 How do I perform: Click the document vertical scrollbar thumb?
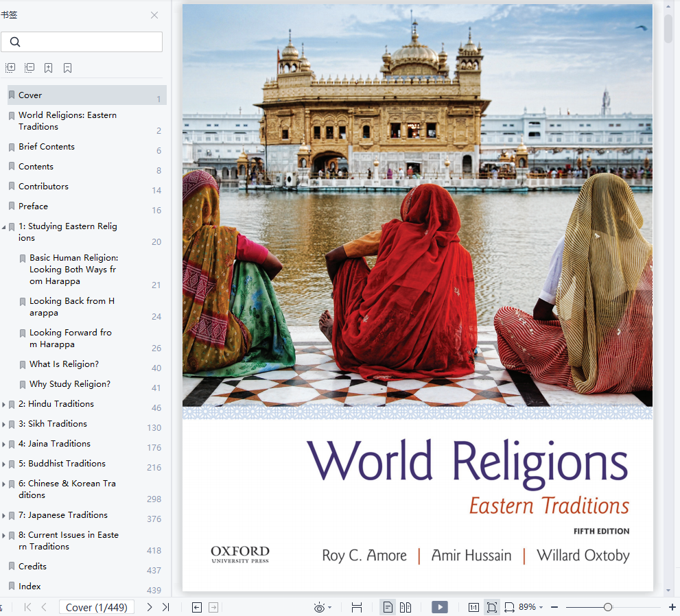point(669,29)
